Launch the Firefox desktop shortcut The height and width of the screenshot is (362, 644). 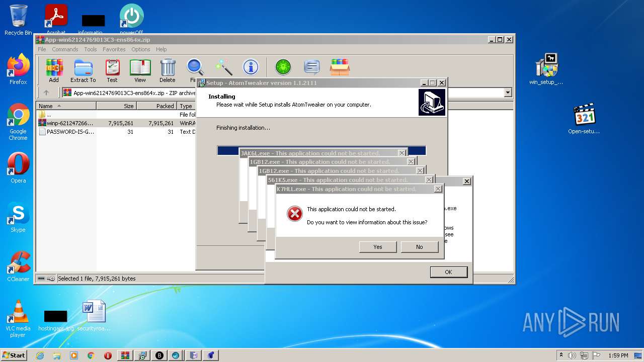point(18,69)
